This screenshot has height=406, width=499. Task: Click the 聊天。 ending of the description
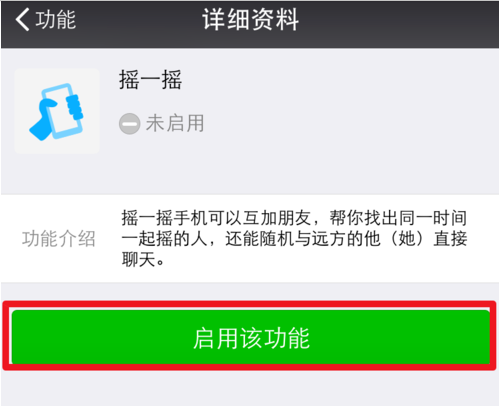143,260
